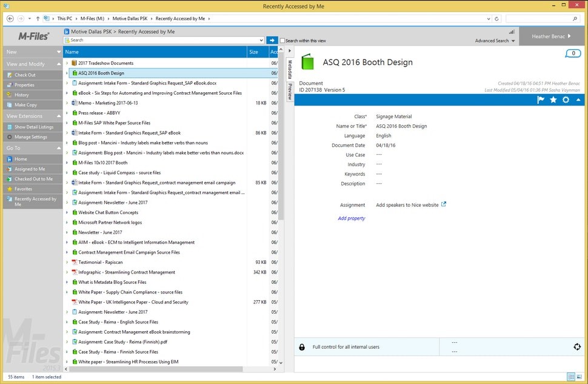Expand the New section in sidebar
Image resolution: width=588 pixels, height=384 pixels.
(59, 52)
